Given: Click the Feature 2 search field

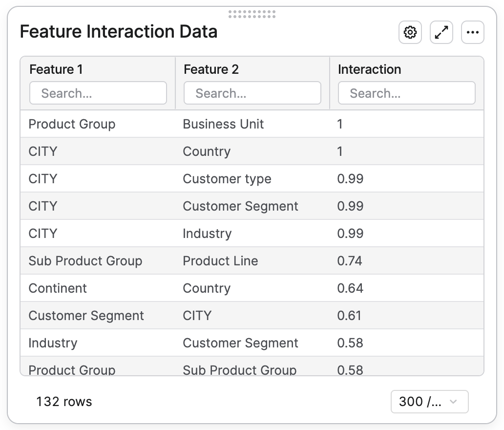Looking at the screenshot, I should [x=252, y=93].
